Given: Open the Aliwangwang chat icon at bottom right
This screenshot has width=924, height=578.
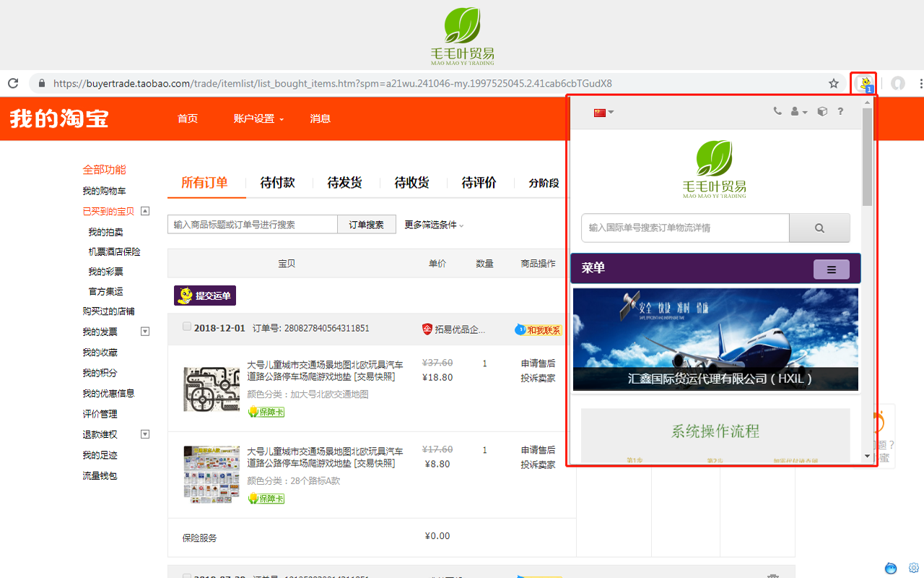Looking at the screenshot, I should pos(891,568).
